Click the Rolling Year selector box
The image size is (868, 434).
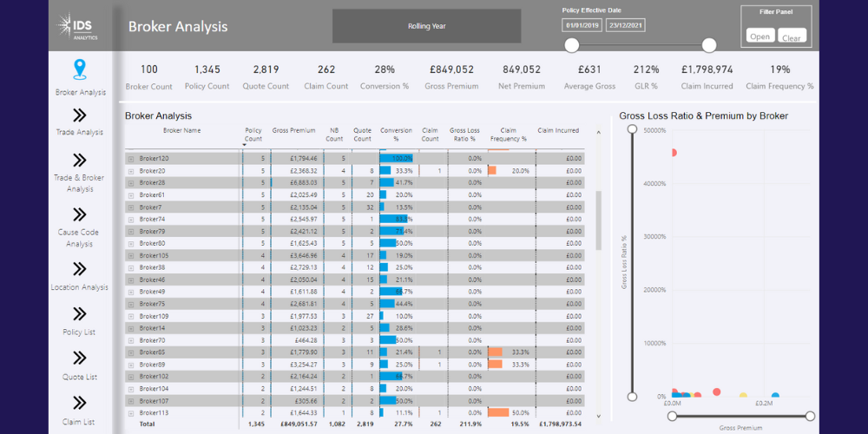pos(426,26)
